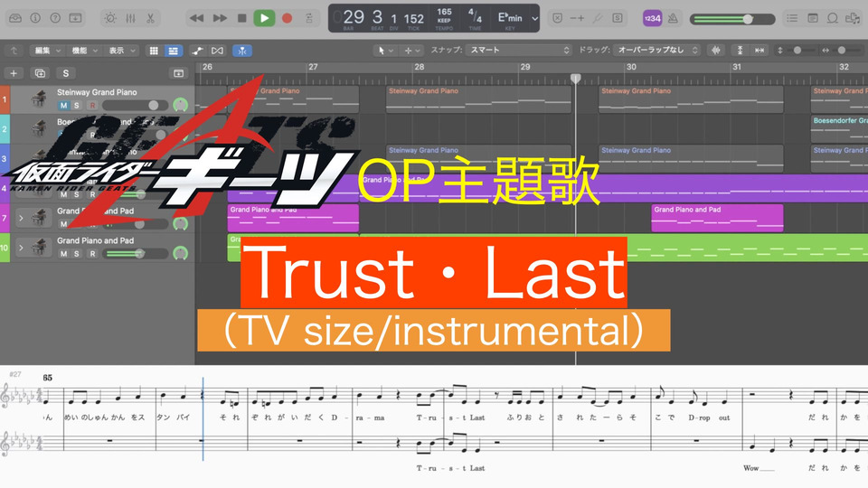The image size is (868, 488).
Task: Open the Note Pads button
Action: coord(813,18)
